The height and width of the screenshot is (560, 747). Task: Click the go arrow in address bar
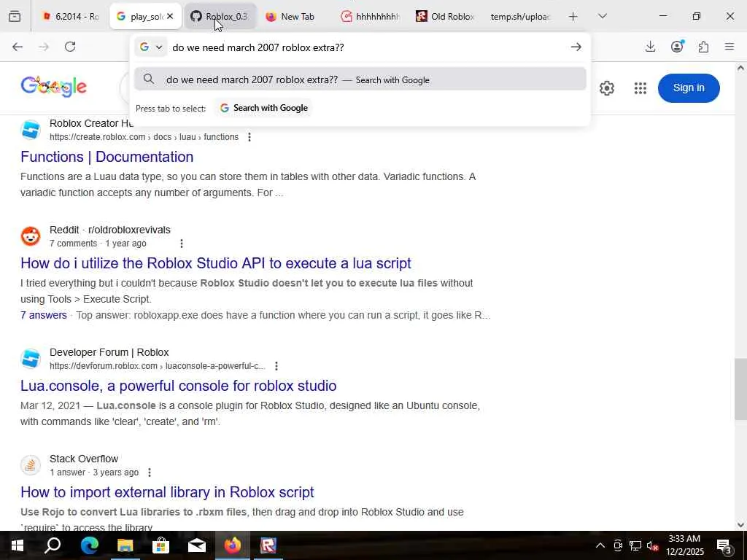(576, 47)
